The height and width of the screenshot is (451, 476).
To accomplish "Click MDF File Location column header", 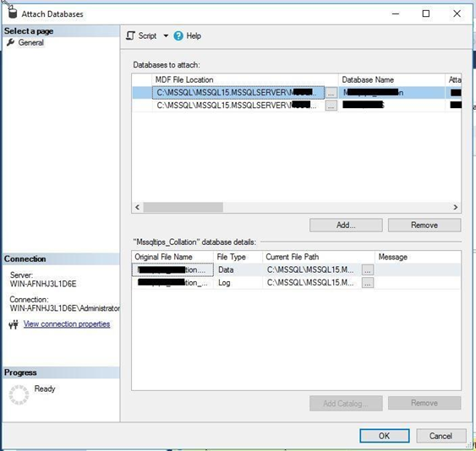I will (x=244, y=79).
